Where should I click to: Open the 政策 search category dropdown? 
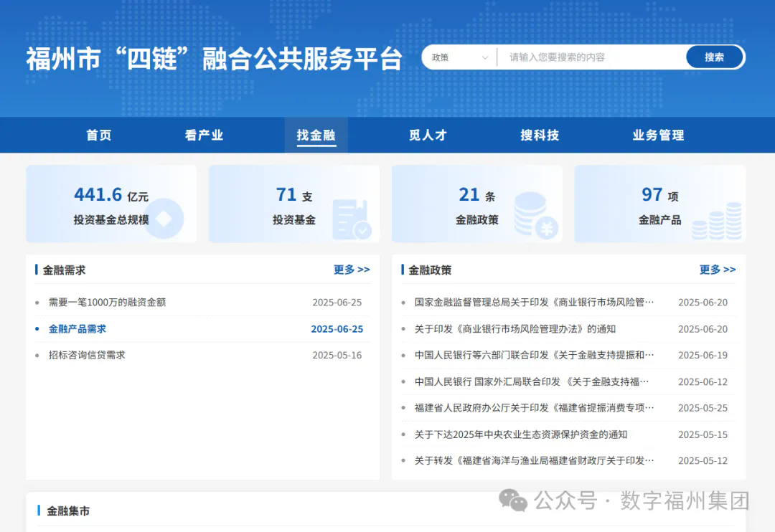(x=459, y=57)
